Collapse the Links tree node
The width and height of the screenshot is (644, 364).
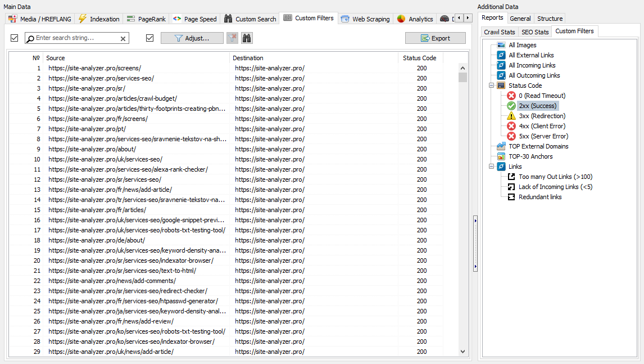[491, 167]
